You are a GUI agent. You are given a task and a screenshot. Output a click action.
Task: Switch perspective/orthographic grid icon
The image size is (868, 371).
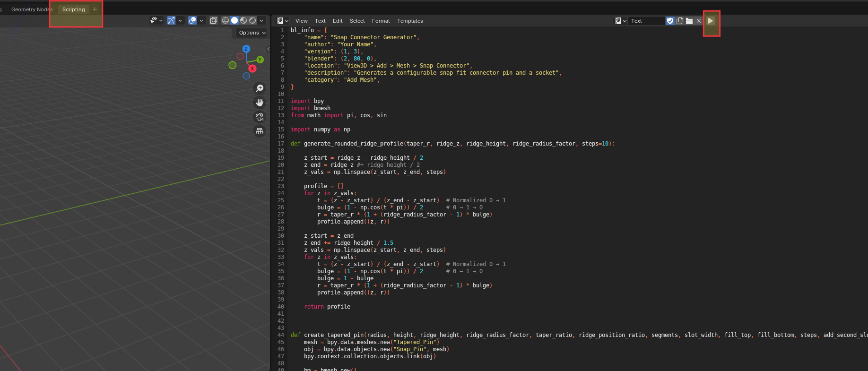click(x=260, y=131)
